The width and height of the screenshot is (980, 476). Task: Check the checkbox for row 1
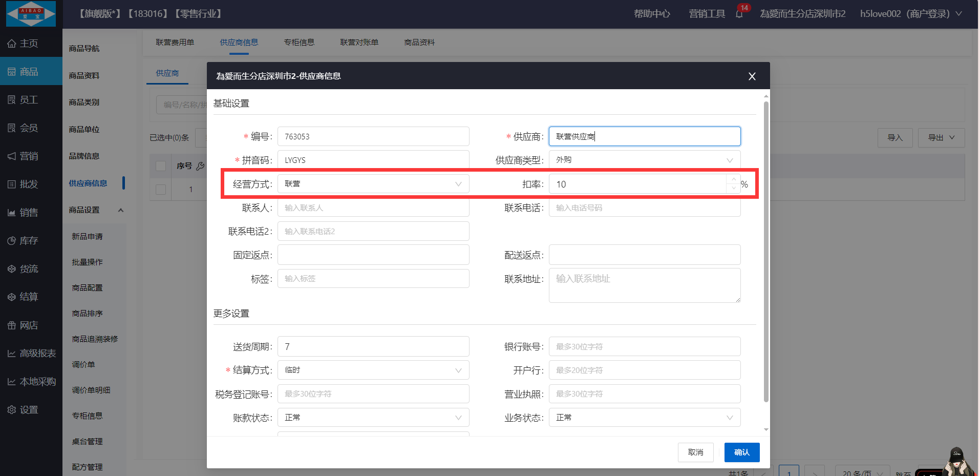pos(161,190)
